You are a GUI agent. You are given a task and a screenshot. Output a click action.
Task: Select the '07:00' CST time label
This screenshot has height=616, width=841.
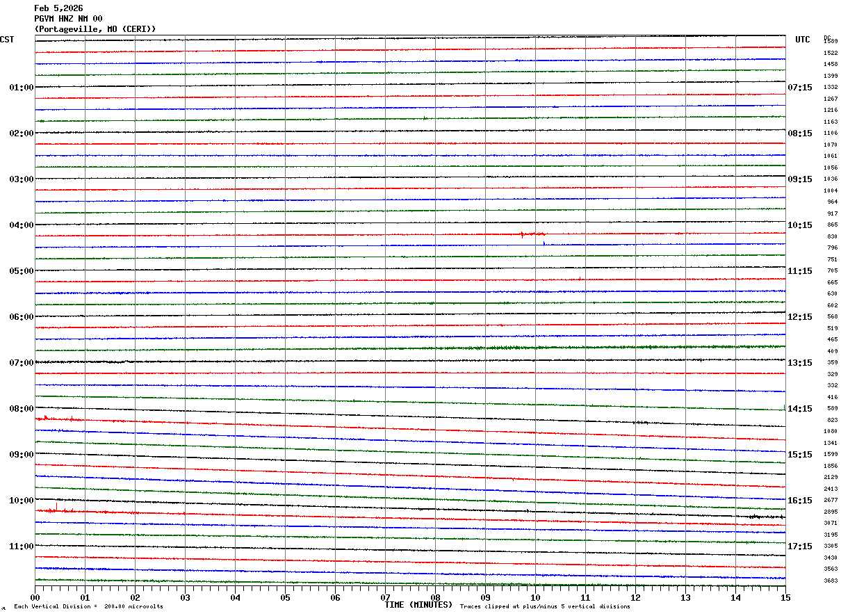coord(21,363)
